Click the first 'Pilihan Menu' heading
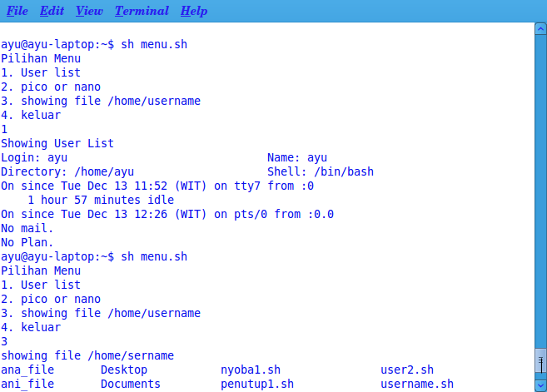 click(x=41, y=58)
